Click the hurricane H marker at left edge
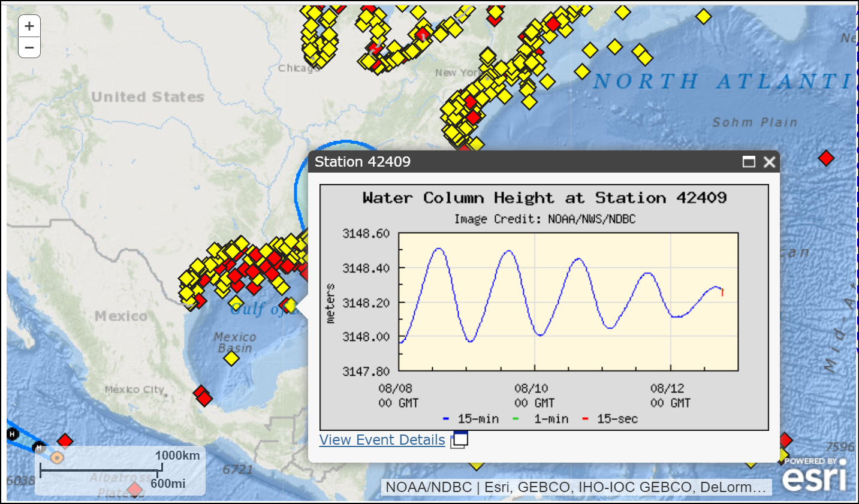This screenshot has width=859, height=504. (x=13, y=434)
